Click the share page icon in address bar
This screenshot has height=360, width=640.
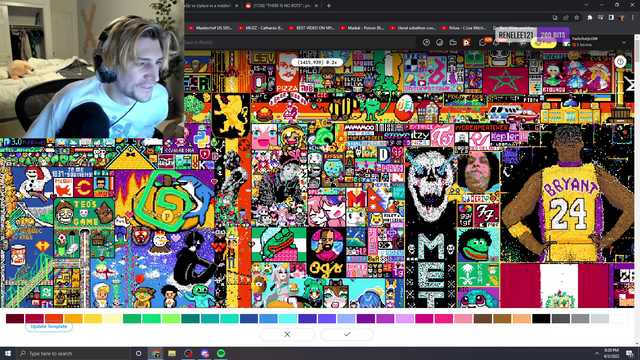click(566, 18)
